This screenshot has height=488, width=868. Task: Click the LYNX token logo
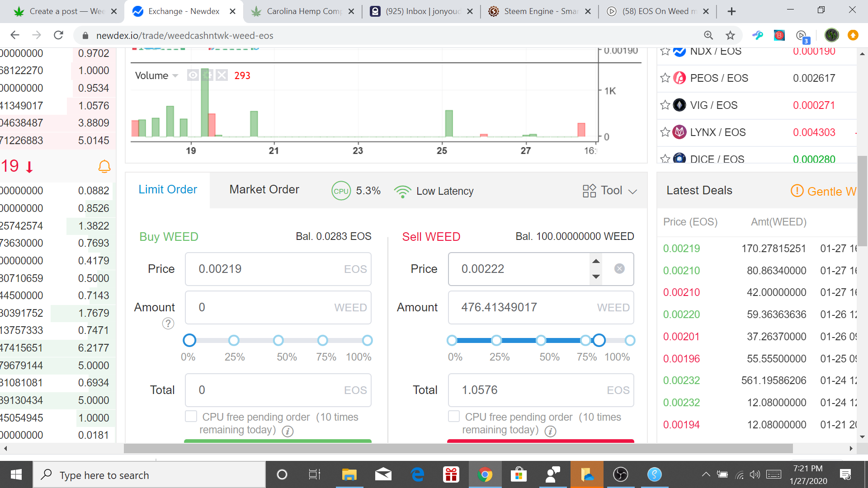[679, 132]
